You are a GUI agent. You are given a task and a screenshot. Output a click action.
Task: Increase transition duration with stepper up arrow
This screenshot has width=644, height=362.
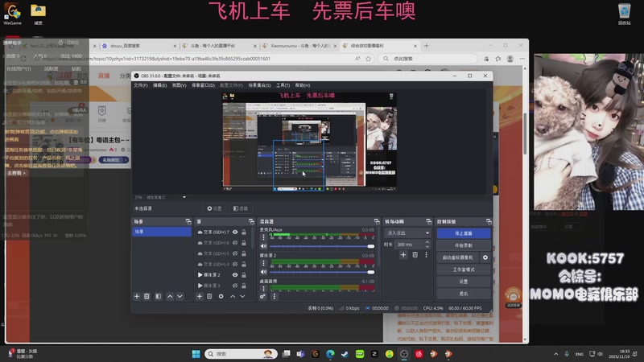(x=427, y=242)
